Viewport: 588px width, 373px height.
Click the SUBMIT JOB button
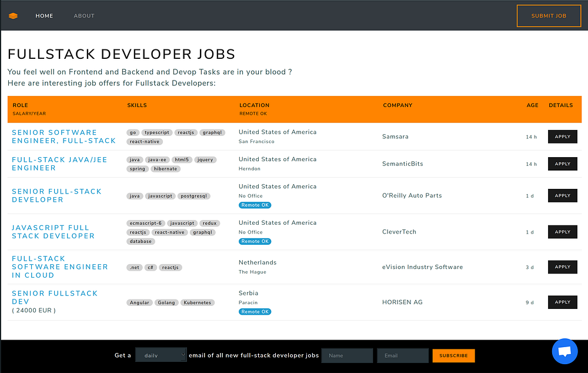(549, 16)
